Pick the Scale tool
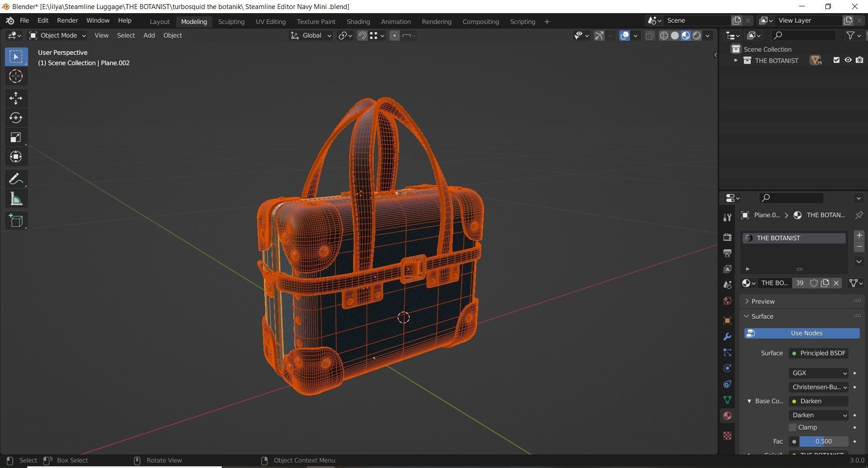The height and width of the screenshot is (468, 868). coord(16,137)
